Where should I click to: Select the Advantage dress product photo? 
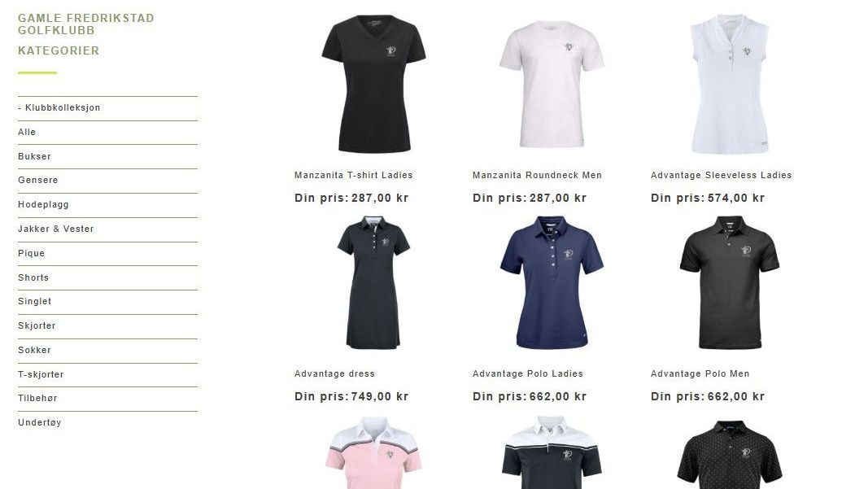pyautogui.click(x=373, y=282)
